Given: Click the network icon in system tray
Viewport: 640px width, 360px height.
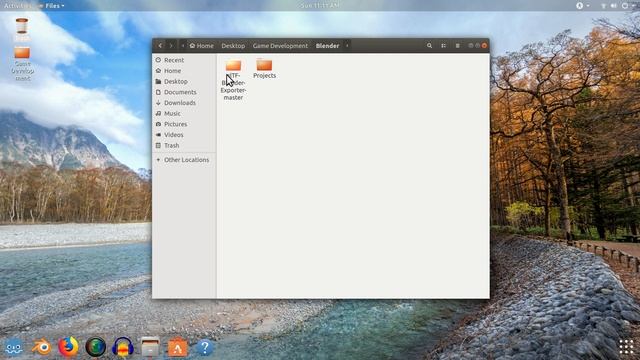Looking at the screenshot, I should tap(603, 6).
